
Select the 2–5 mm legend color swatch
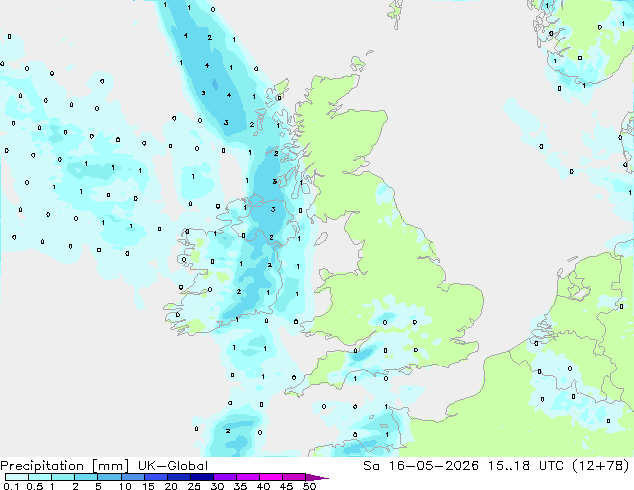(86, 477)
